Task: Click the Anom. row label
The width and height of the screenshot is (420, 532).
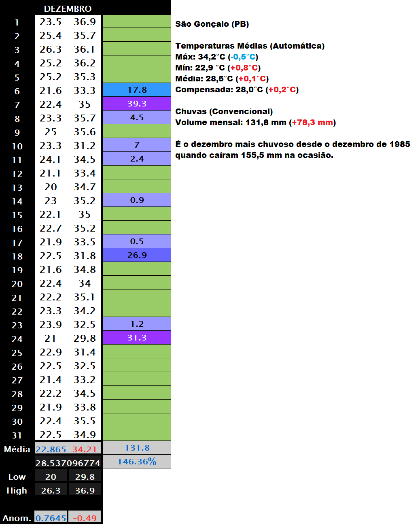Action: 17,518
